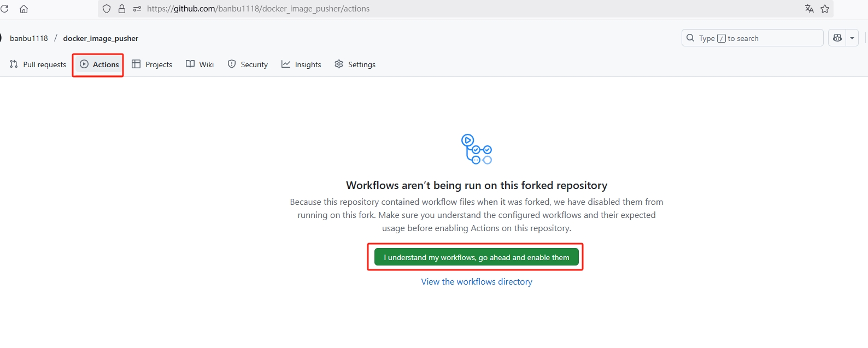The height and width of the screenshot is (348, 868).
Task: Open the GitHub Copilot icon button
Action: 837,38
